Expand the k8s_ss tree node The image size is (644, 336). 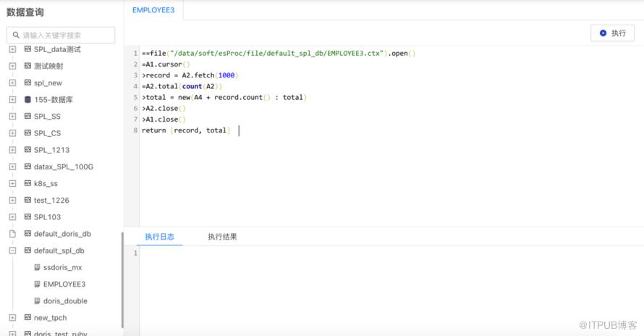[x=12, y=183]
